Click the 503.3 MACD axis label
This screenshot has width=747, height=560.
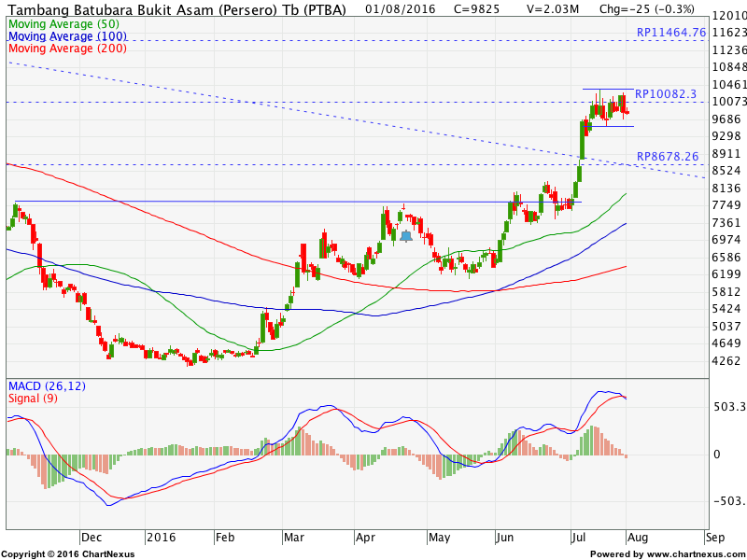click(729, 407)
